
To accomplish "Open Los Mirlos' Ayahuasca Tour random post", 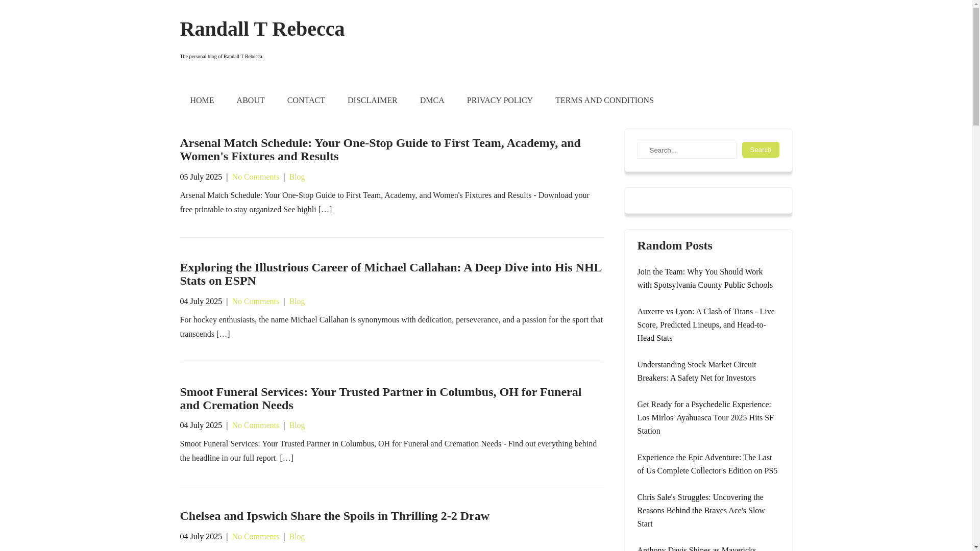I will tap(705, 418).
